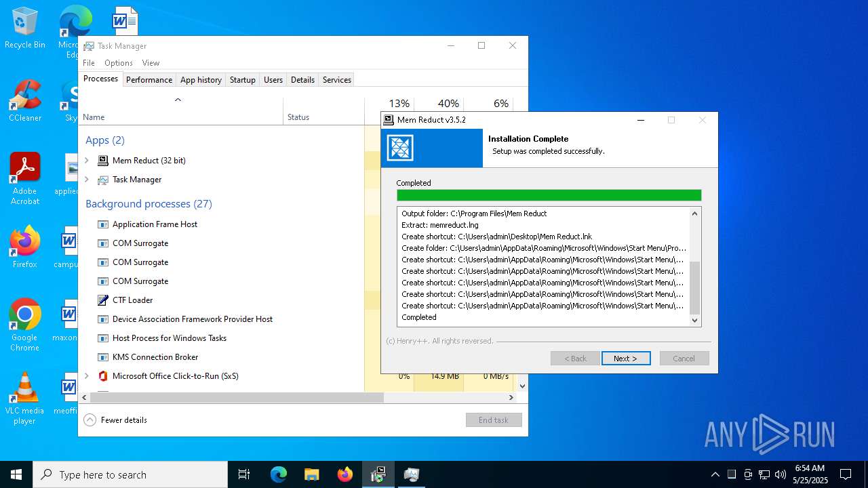Screen dimensions: 868x488
Task: Open Task View from the taskbar
Action: click(x=244, y=474)
